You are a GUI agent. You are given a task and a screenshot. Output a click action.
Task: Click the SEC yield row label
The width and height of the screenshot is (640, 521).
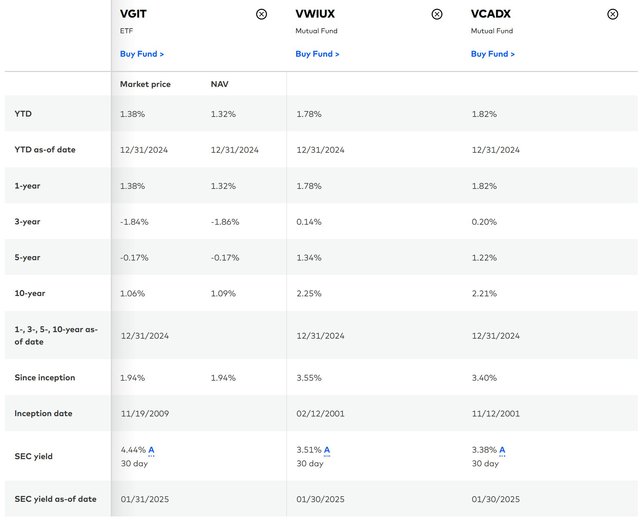(x=35, y=456)
